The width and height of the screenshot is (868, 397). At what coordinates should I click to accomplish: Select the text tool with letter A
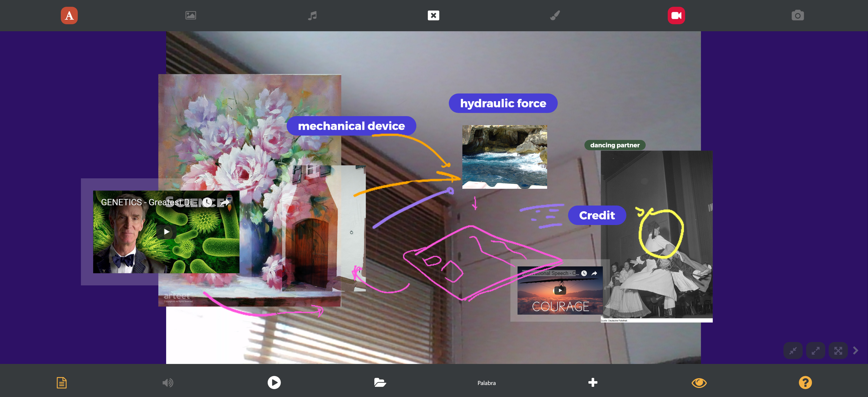click(69, 16)
